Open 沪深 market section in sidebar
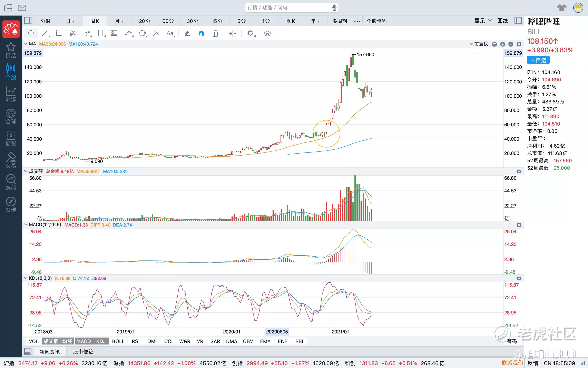The height and width of the screenshot is (368, 588). [x=11, y=94]
